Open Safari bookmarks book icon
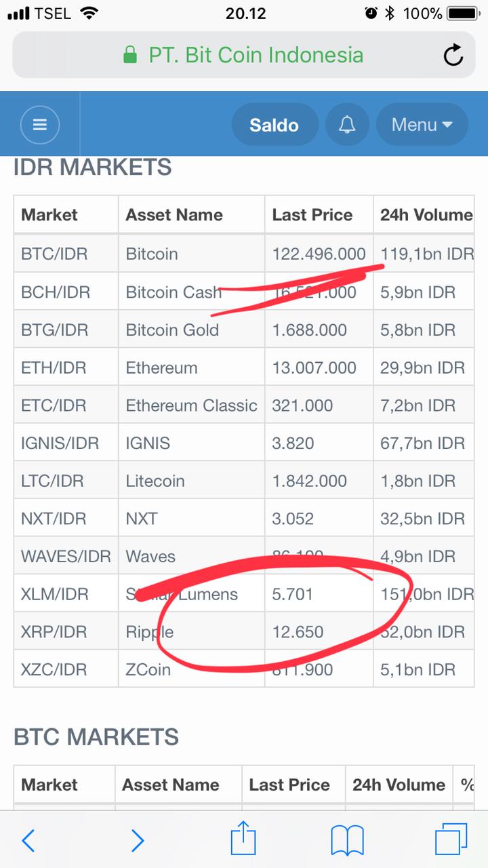The width and height of the screenshot is (488, 868). pos(347,841)
